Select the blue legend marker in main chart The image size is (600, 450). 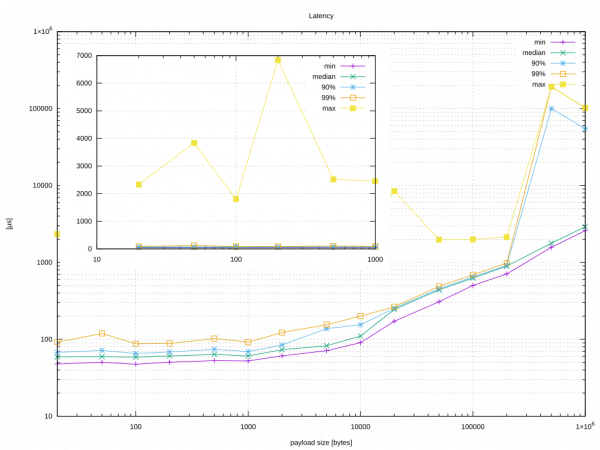[564, 63]
